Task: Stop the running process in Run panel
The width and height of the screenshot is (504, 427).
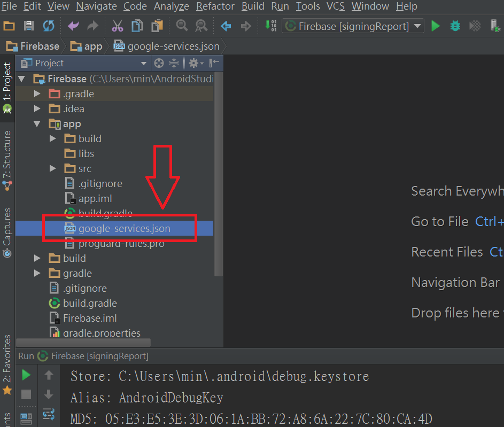Action: point(26,394)
